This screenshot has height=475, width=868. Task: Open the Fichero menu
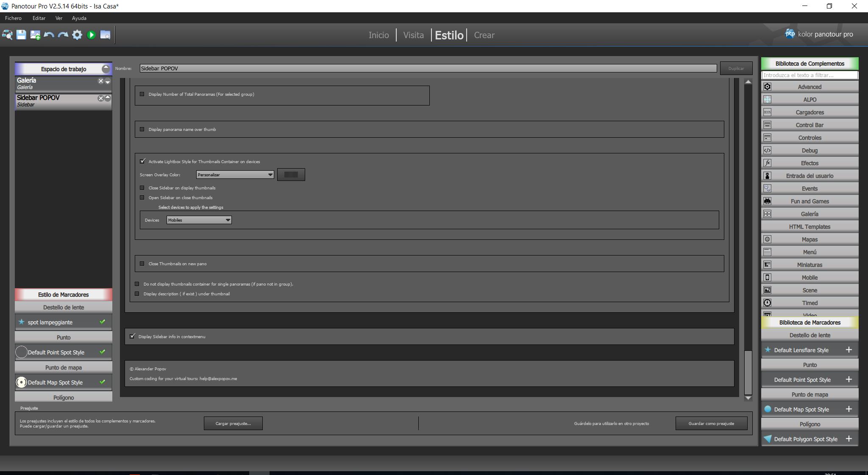pyautogui.click(x=13, y=18)
